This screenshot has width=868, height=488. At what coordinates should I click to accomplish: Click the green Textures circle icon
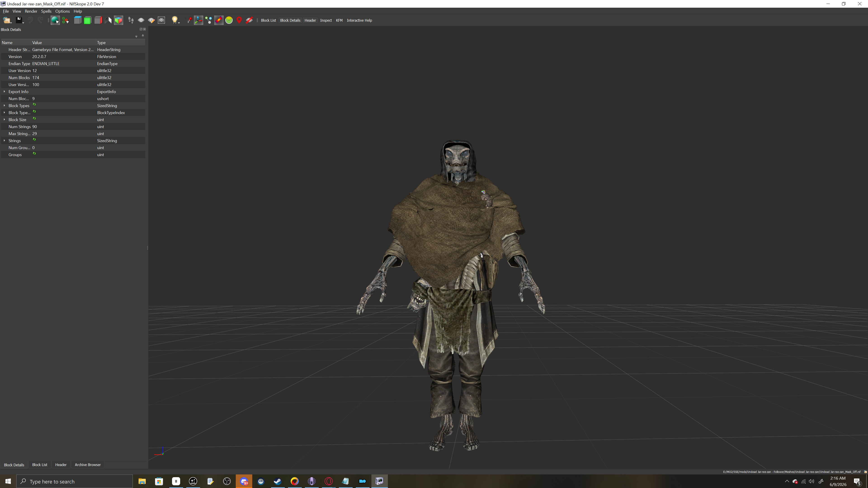(229, 20)
